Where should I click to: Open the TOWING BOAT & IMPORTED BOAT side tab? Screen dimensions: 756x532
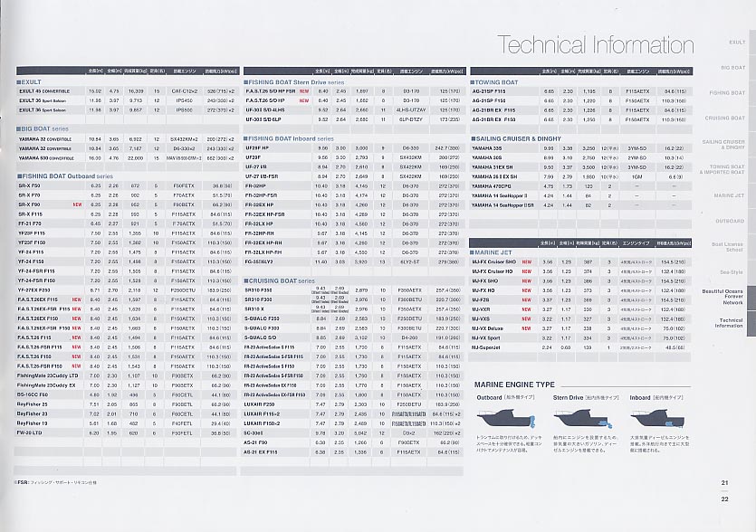[723, 169]
